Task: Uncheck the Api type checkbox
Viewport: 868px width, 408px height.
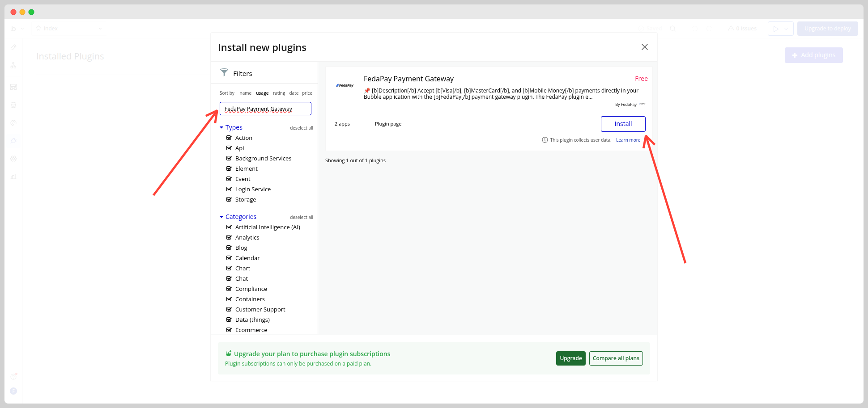Action: 229,148
